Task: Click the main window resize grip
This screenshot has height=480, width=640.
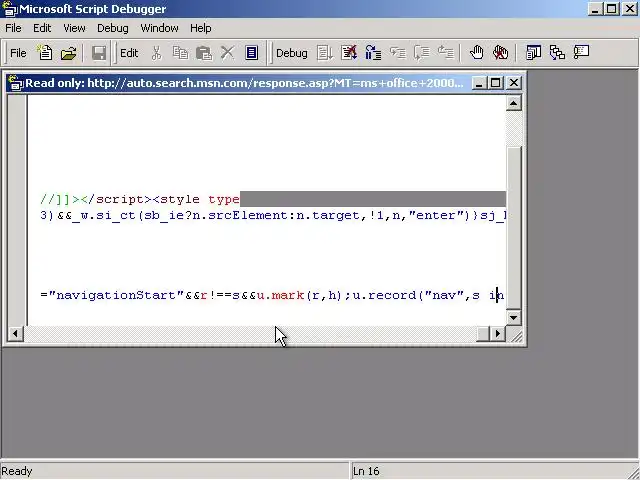Action: point(633,473)
